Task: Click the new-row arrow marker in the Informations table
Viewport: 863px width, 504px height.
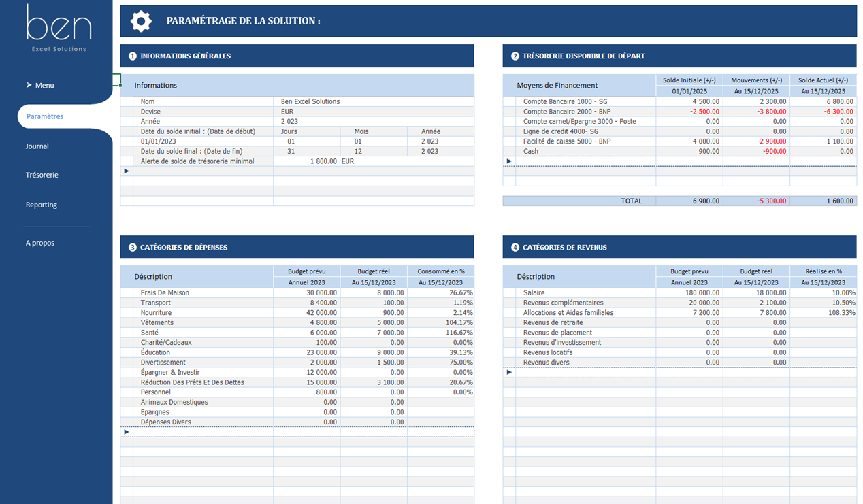Action: click(x=127, y=171)
